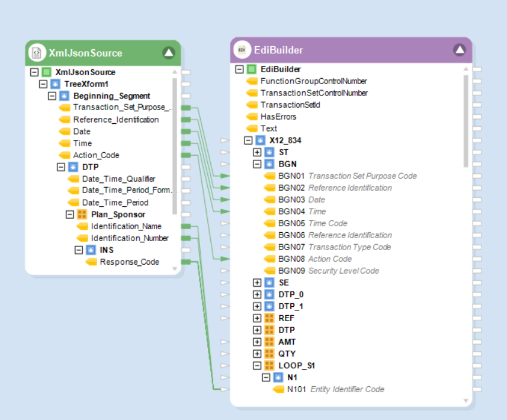Click the blue node icon beside X12_834
The height and width of the screenshot is (420, 507).
pyautogui.click(x=260, y=140)
